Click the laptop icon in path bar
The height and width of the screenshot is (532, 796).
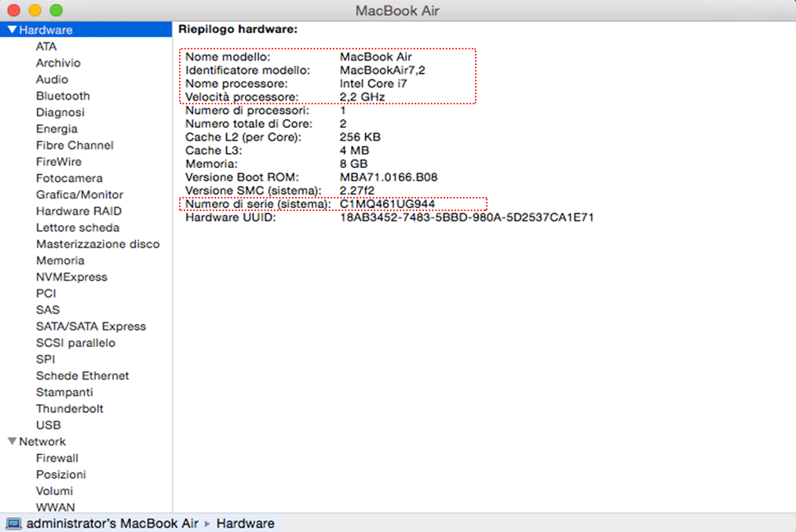pyautogui.click(x=14, y=523)
